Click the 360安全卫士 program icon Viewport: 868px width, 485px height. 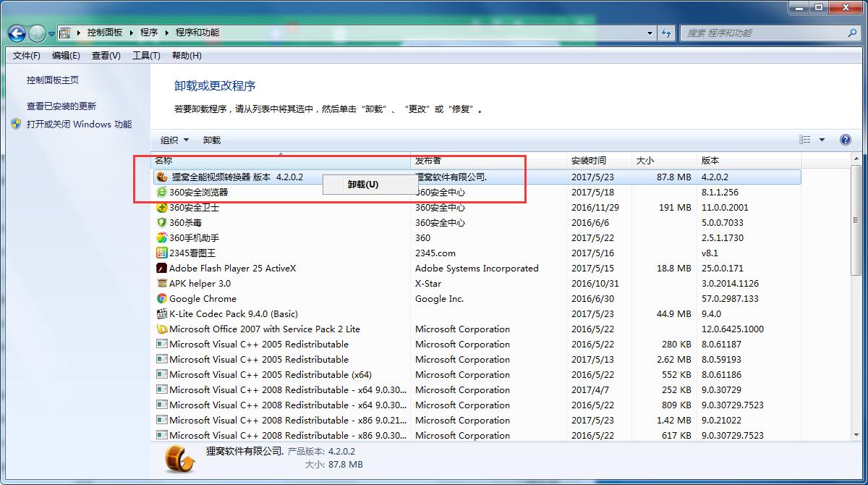coord(162,208)
